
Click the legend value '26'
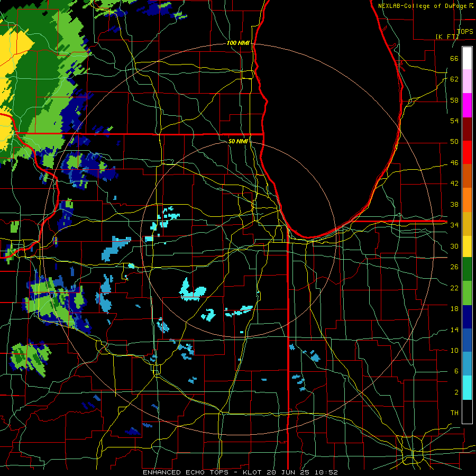coord(454,267)
